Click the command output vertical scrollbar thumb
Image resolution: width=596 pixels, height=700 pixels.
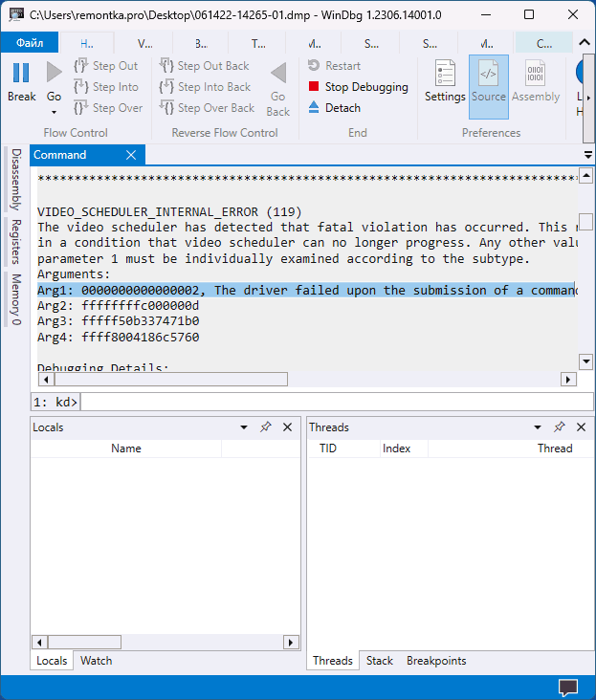point(585,222)
